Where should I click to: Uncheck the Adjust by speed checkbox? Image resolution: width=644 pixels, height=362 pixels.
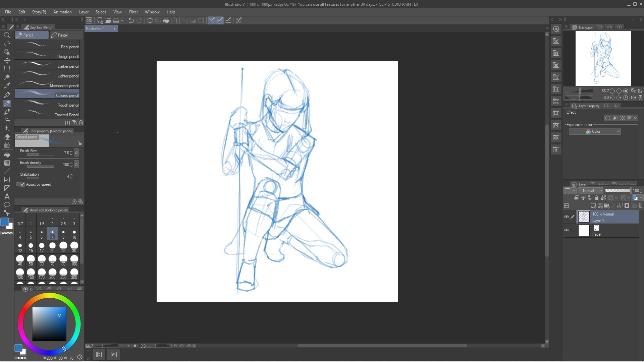pyautogui.click(x=23, y=184)
